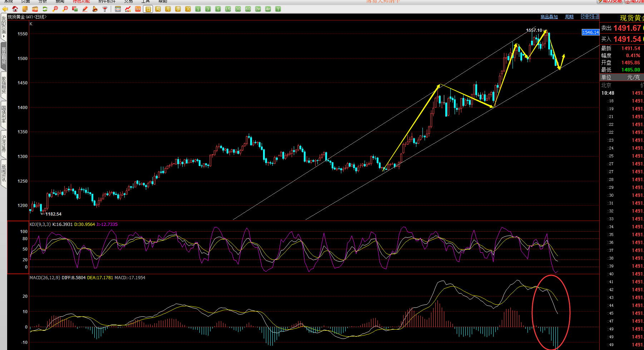Image resolution: width=644 pixels, height=350 pixels.
Task: Open the alert bell icon
Action: coord(95,9)
